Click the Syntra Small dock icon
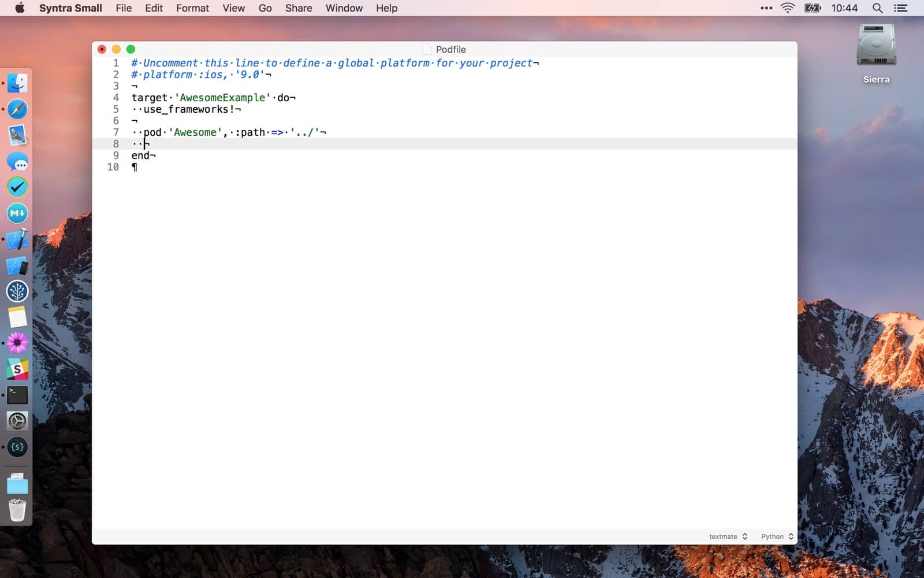 coord(17,447)
